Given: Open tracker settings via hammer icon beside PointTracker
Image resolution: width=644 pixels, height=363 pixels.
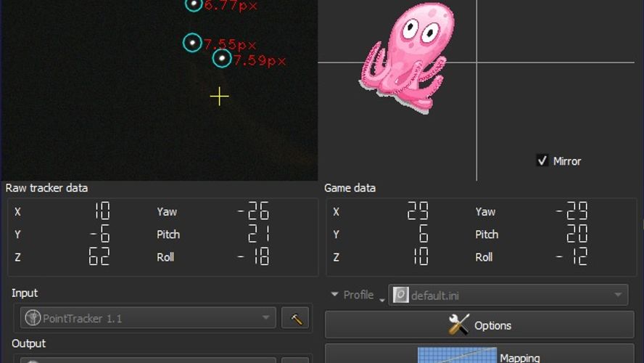Looking at the screenshot, I should point(295,318).
